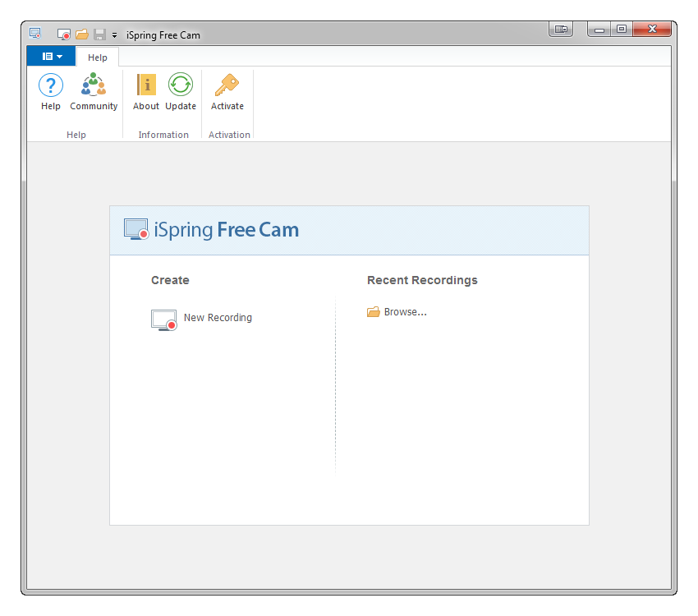The height and width of the screenshot is (616, 698).
Task: Click the iSpring Free Cam banner logo
Action: point(211,230)
